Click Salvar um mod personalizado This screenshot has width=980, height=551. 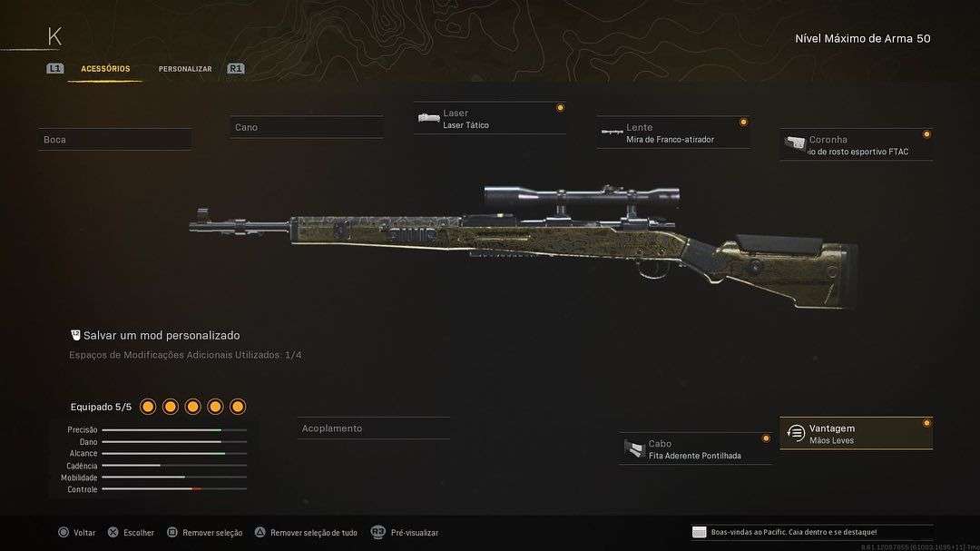tap(162, 335)
